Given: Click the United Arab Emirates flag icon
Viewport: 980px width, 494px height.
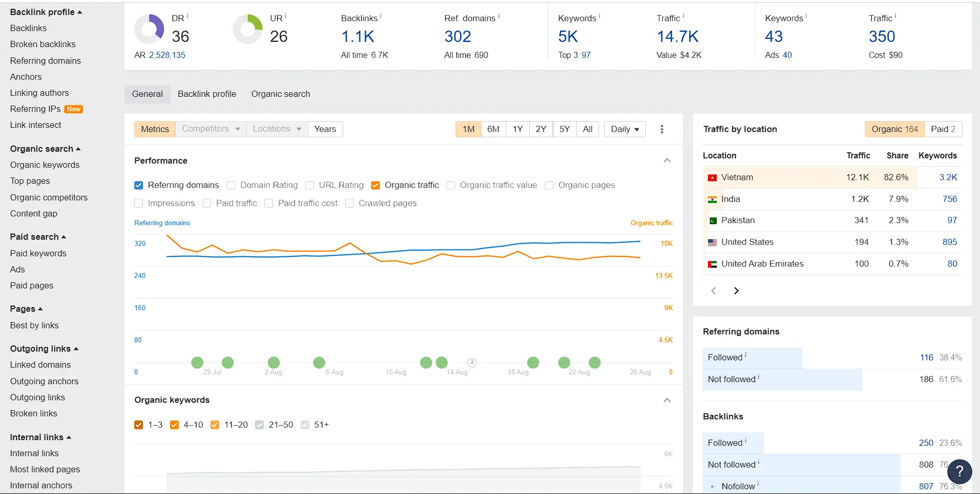Looking at the screenshot, I should [713, 264].
